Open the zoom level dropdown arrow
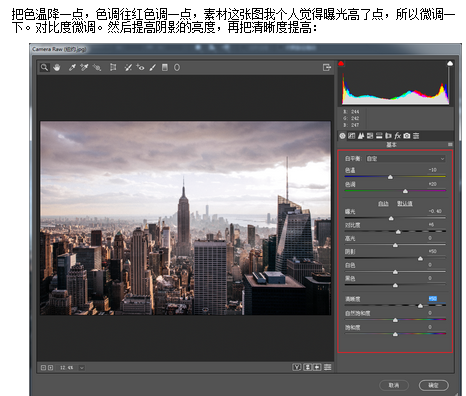 tap(82, 368)
